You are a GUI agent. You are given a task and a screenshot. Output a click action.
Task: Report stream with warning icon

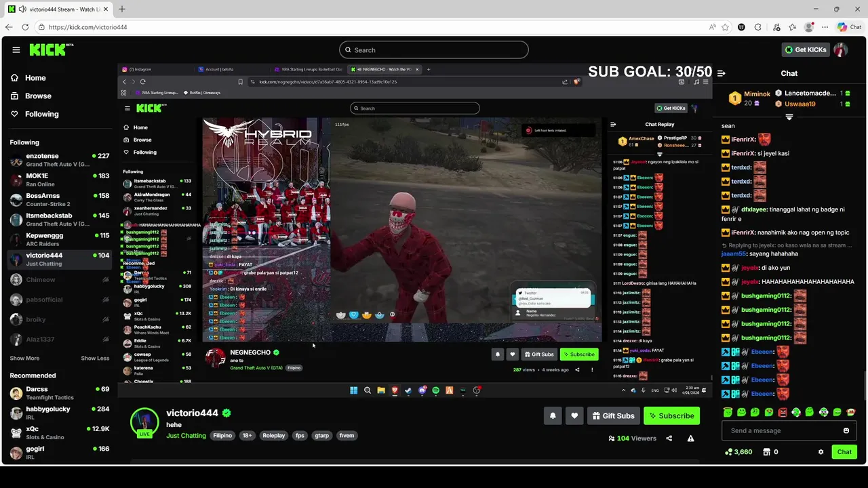690,439
